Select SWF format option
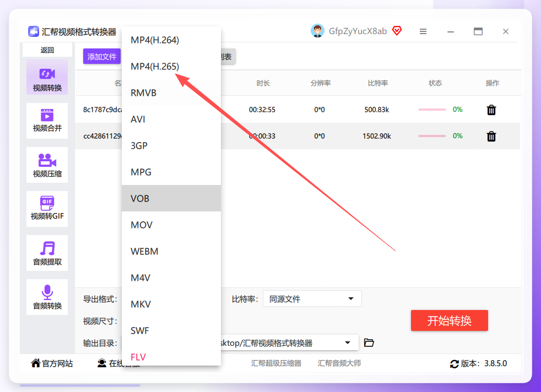The height and width of the screenshot is (392, 541). pos(171,331)
